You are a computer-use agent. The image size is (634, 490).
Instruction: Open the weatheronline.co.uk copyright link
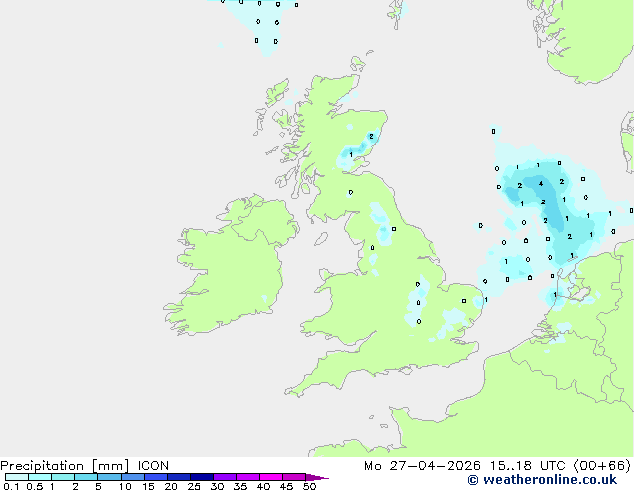coord(542,480)
